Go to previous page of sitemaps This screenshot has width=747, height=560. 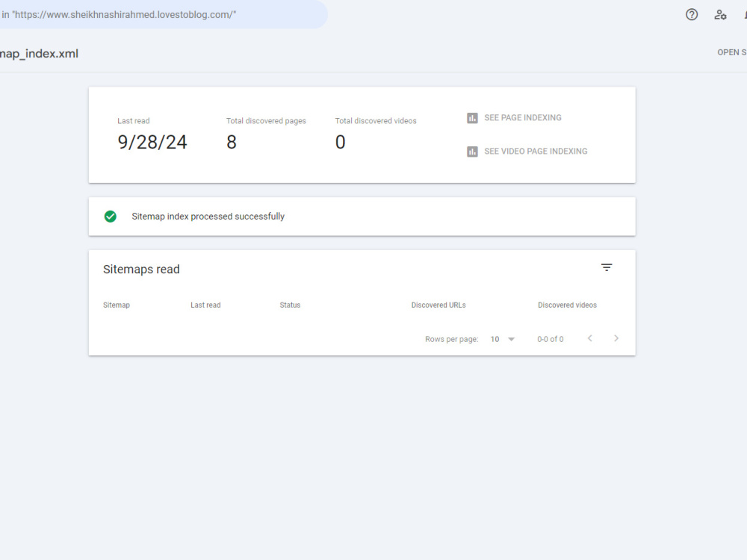pos(590,338)
